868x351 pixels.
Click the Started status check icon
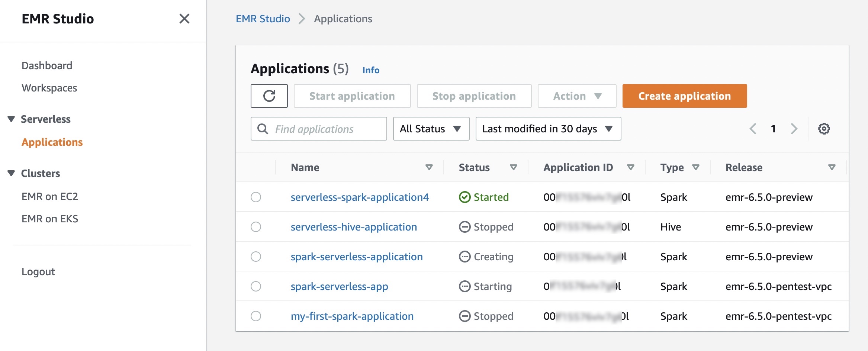465,197
